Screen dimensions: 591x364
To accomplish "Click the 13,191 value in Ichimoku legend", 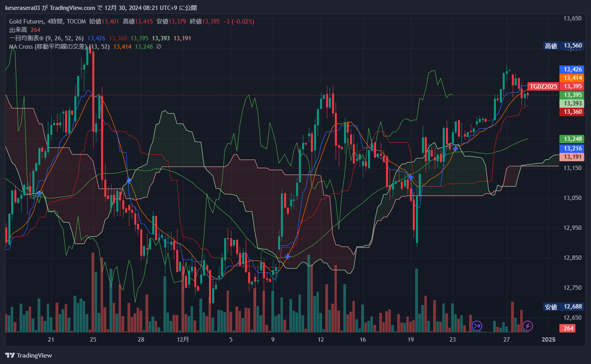I will point(182,38).
